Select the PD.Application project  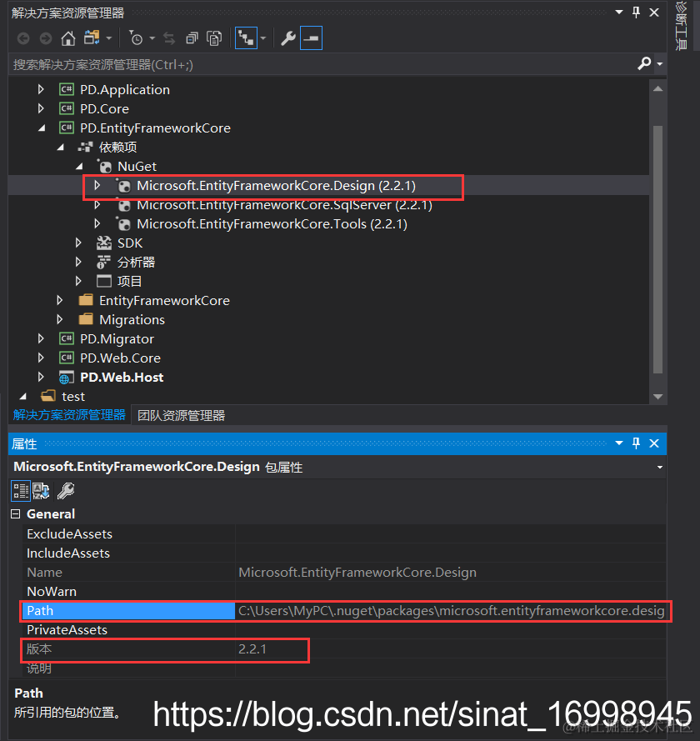pyautogui.click(x=125, y=90)
